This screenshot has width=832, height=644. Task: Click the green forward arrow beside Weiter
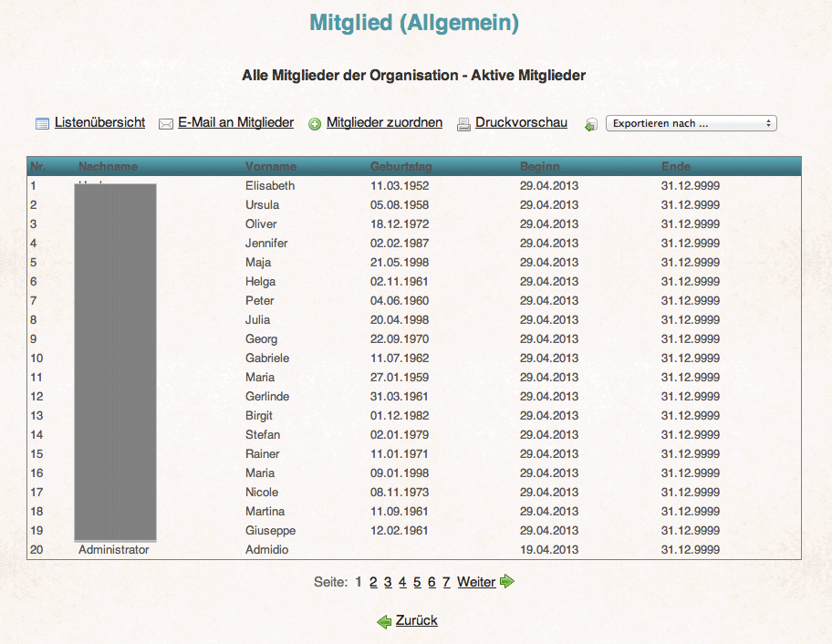[x=507, y=581]
